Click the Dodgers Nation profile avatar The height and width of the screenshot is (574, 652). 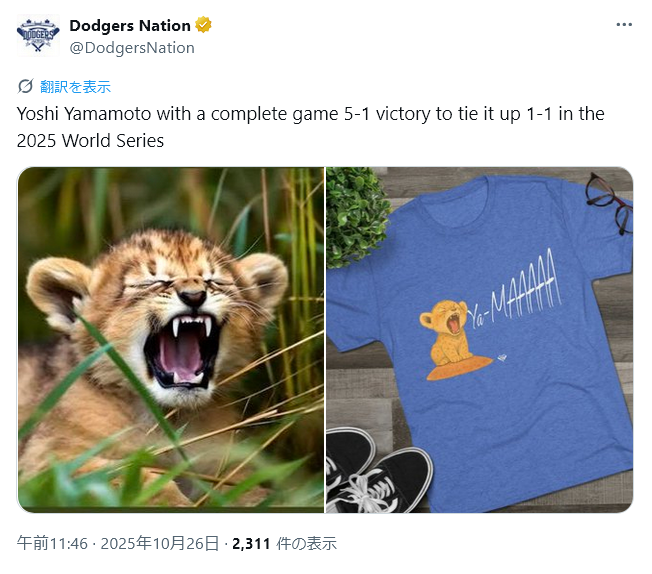38,36
